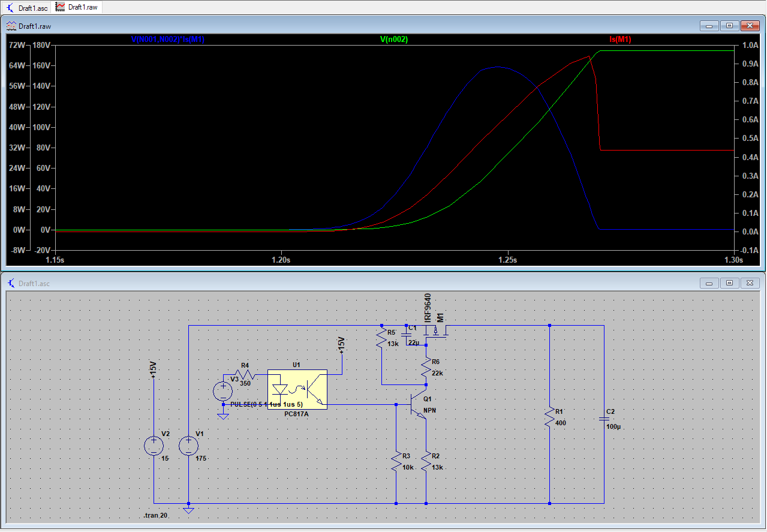Viewport: 767px width, 532px height.
Task: Click C1's 22µ value
Action: [414, 342]
